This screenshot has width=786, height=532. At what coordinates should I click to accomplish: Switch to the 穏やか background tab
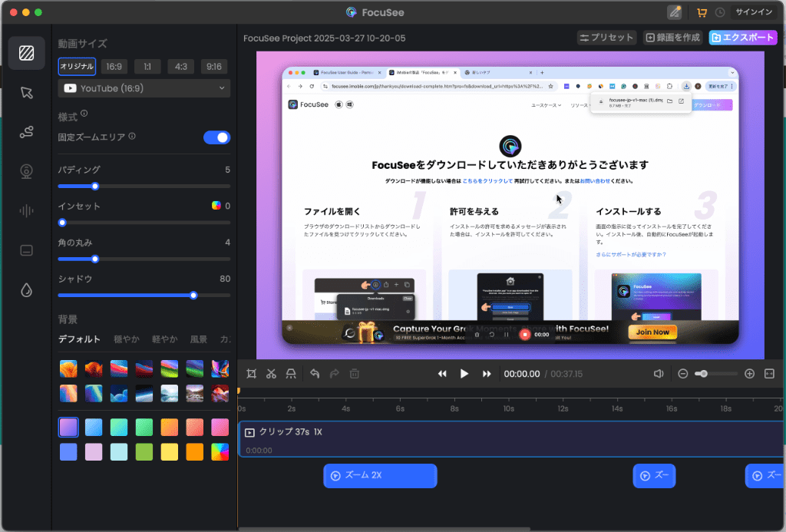127,339
